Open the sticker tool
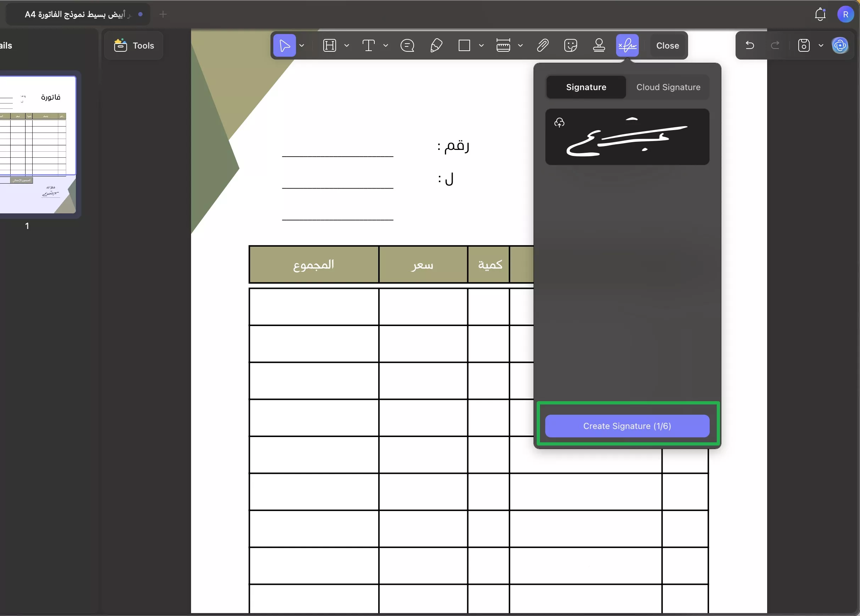This screenshot has width=860, height=616. click(x=570, y=45)
